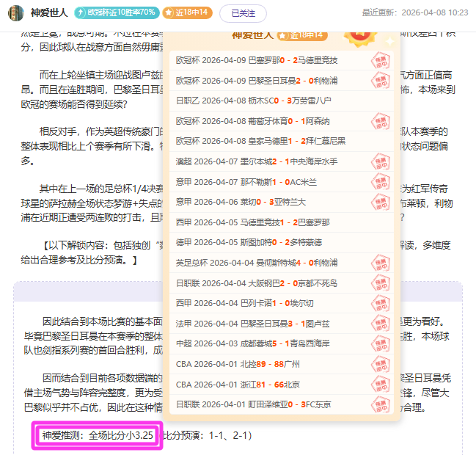This screenshot has width=476, height=455.
Task: Click the stamp on 浙江 vs 北京 CBA row
Action: pyautogui.click(x=380, y=384)
